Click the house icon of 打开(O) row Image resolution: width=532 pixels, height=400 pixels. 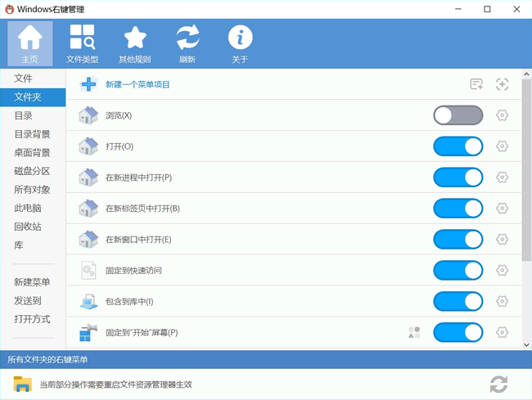(x=88, y=146)
